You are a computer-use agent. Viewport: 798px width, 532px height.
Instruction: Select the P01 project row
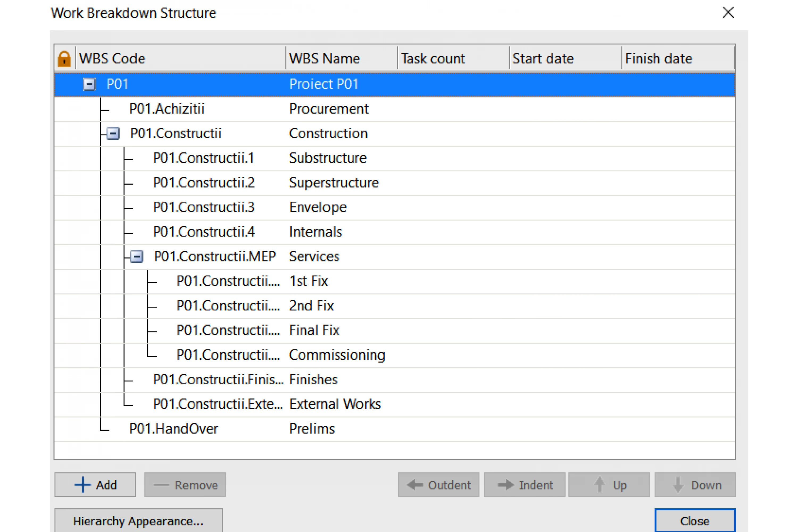click(394, 84)
